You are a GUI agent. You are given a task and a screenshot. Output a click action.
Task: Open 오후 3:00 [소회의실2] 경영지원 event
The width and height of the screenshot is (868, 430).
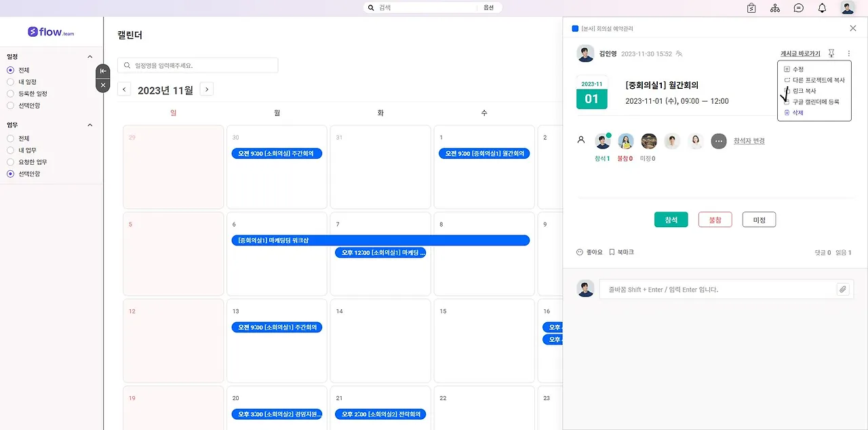(x=277, y=414)
